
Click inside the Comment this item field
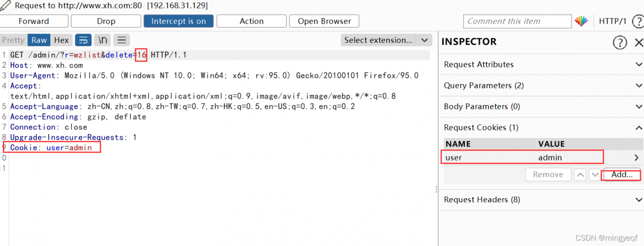click(x=517, y=21)
